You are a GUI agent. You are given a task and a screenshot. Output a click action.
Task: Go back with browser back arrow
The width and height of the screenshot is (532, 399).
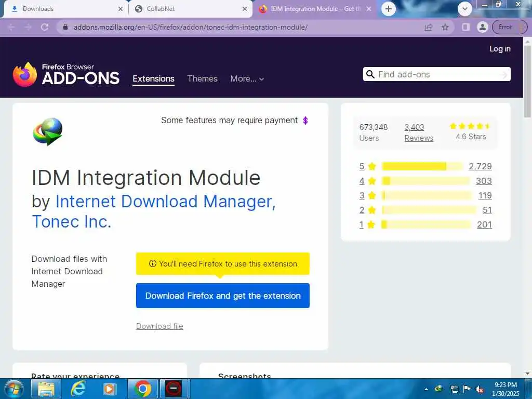(x=11, y=27)
